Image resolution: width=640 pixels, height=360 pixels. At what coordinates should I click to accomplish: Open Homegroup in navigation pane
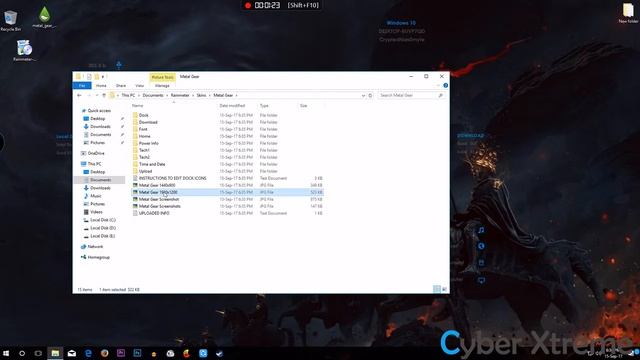pyautogui.click(x=96, y=258)
